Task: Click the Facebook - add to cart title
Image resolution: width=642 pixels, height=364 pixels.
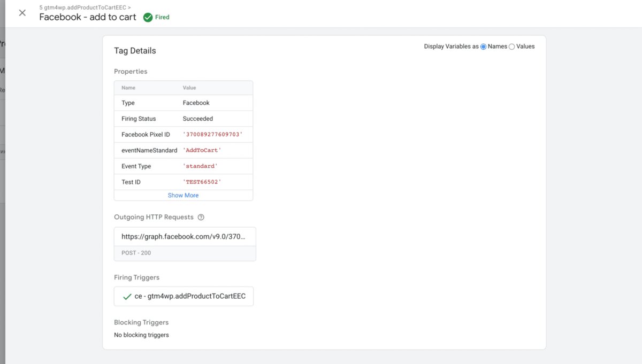Action: (x=88, y=17)
